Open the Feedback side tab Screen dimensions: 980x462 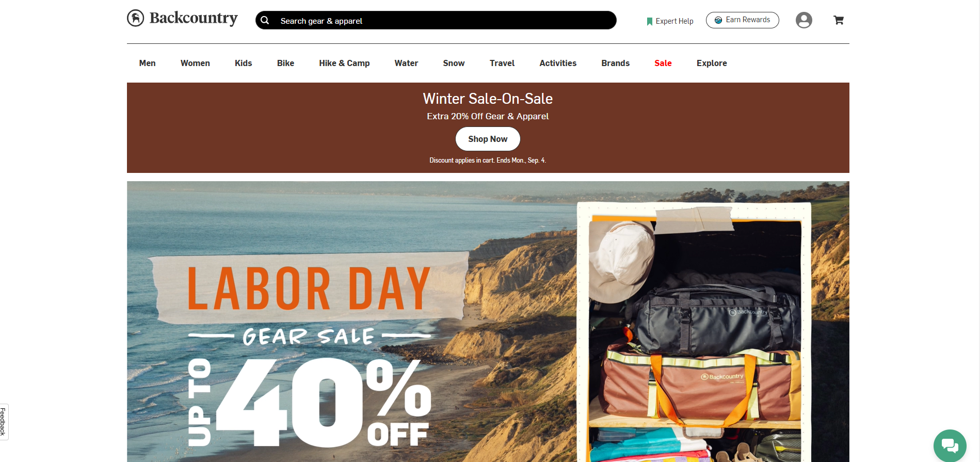pyautogui.click(x=4, y=422)
